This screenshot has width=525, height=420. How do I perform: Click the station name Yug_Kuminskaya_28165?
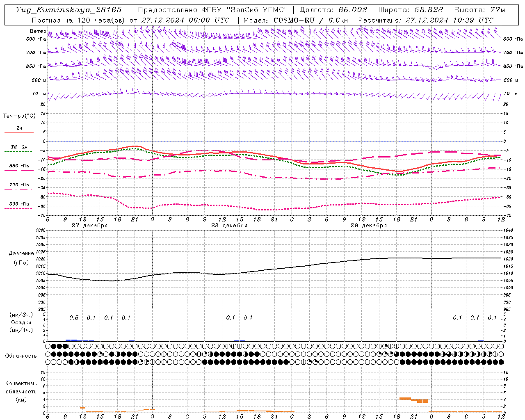click(68, 10)
